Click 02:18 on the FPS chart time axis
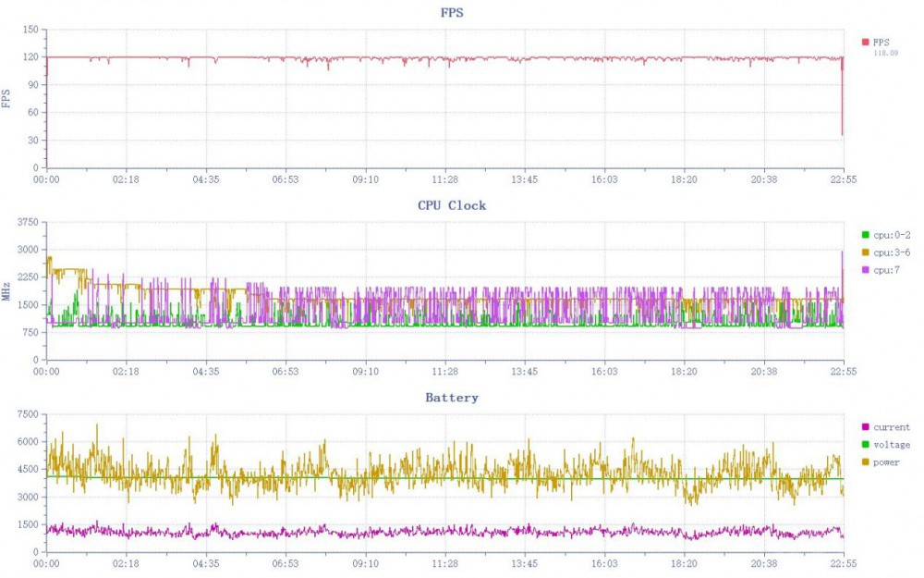924x578 pixels. pos(126,179)
